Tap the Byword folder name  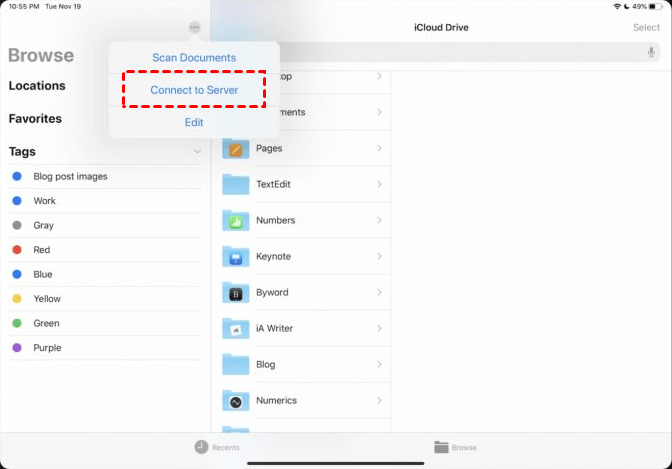coord(272,292)
